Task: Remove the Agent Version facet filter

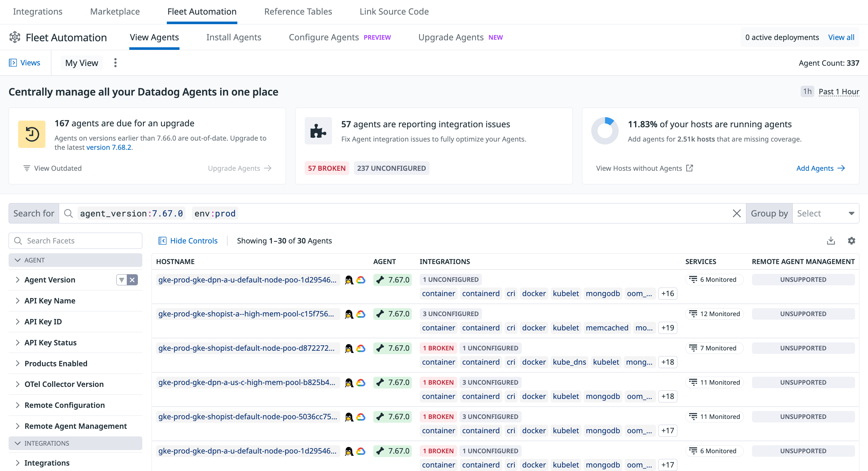Action: tap(132, 280)
